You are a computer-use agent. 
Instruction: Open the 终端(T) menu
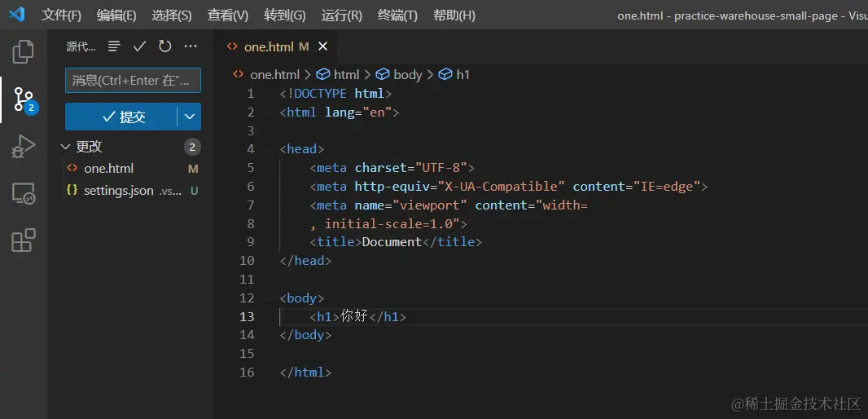(x=397, y=15)
